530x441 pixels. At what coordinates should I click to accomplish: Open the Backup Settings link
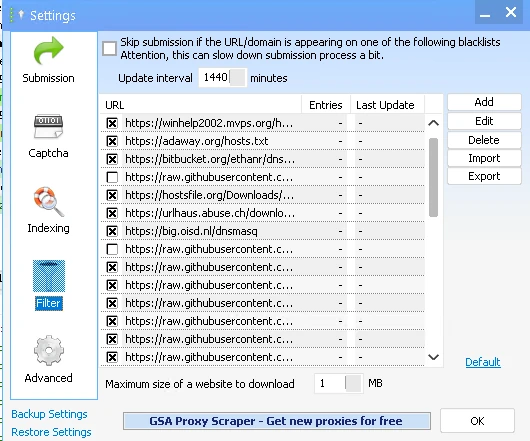click(49, 414)
